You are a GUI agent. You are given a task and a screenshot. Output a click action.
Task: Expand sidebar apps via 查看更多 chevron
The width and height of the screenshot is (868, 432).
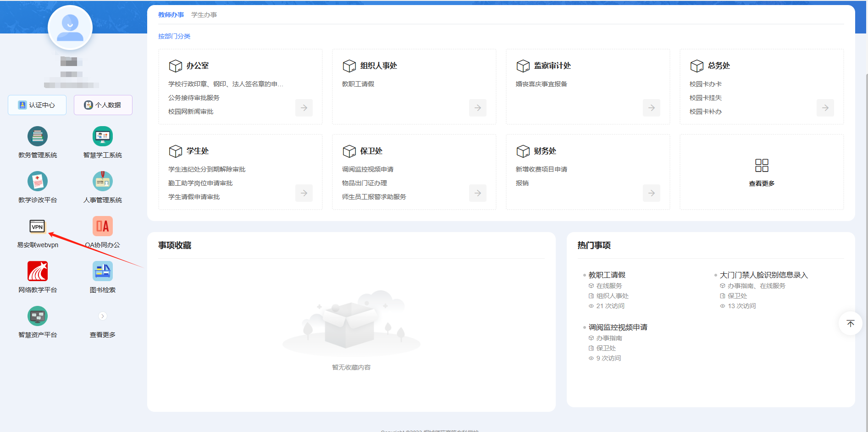[102, 316]
